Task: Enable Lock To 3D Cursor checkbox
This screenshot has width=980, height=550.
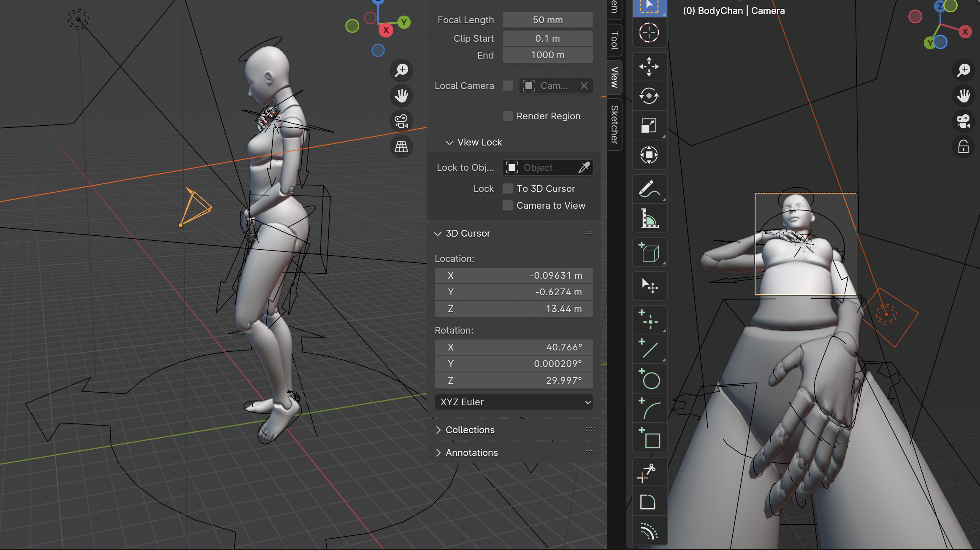Action: click(x=508, y=189)
